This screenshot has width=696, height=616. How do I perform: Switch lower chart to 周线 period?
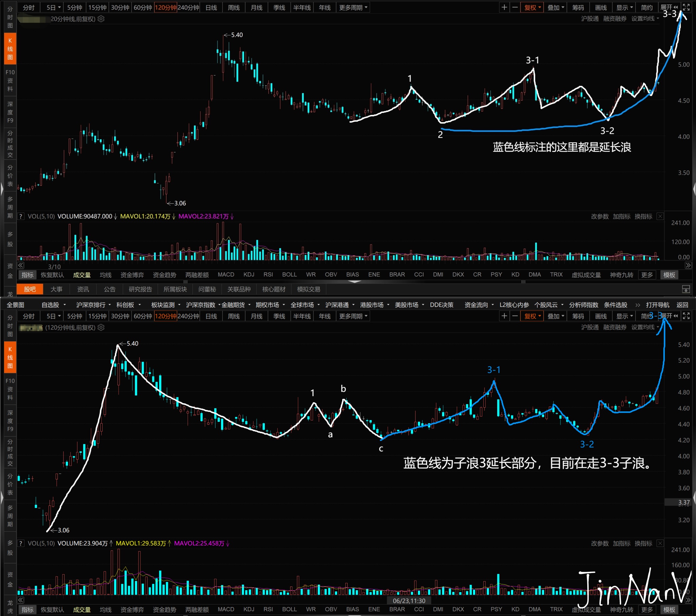tap(233, 316)
